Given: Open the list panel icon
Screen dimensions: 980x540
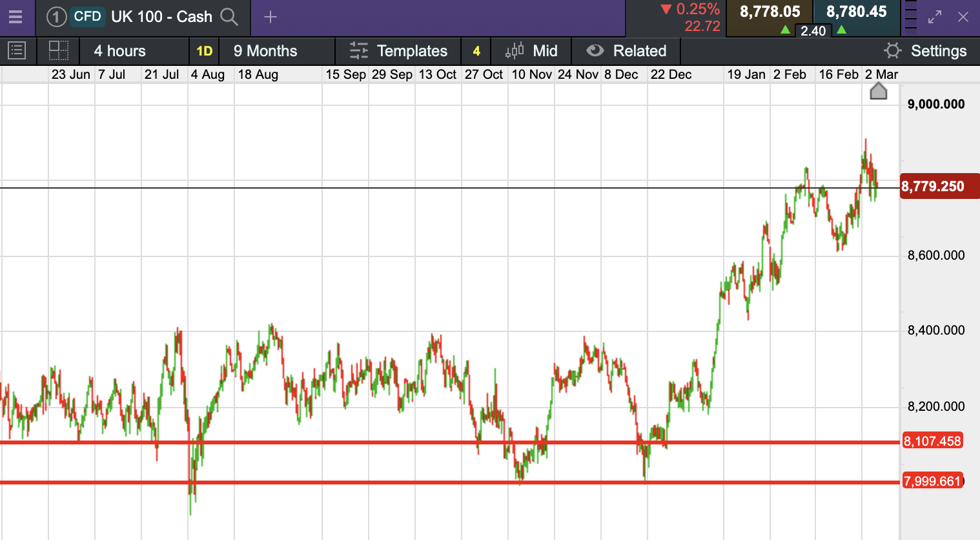Looking at the screenshot, I should pyautogui.click(x=17, y=50).
